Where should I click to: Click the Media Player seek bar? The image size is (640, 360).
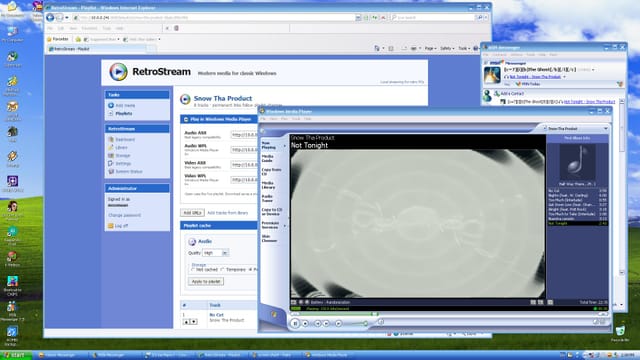tap(449, 314)
